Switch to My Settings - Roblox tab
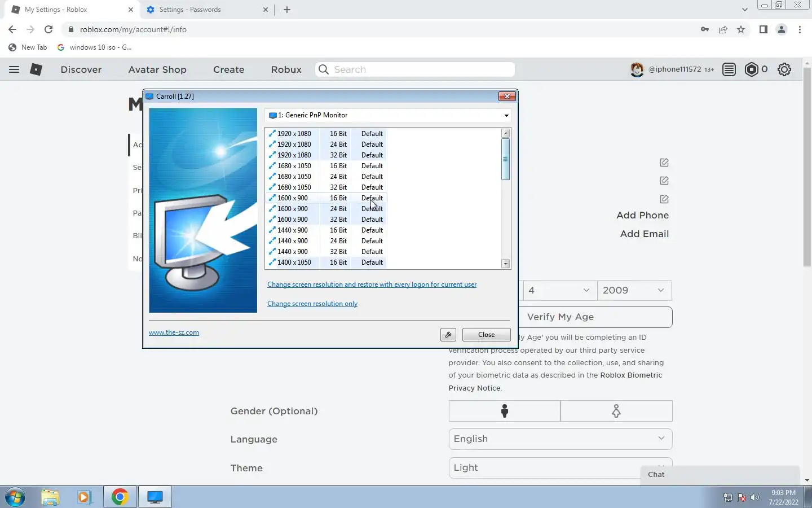This screenshot has height=508, width=812. 72,10
